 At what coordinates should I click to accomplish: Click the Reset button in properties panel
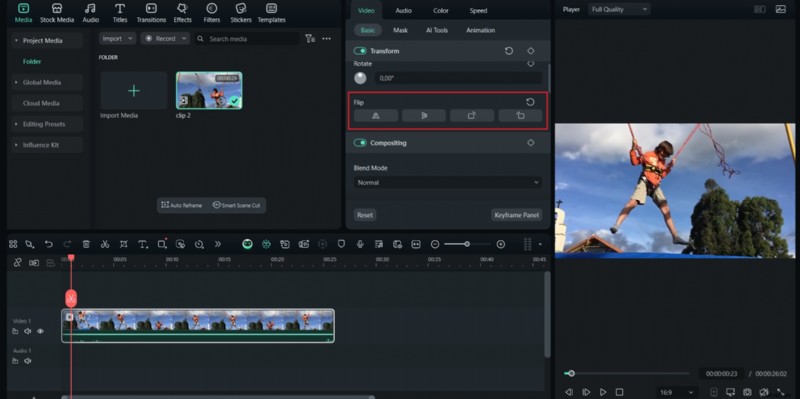[365, 215]
